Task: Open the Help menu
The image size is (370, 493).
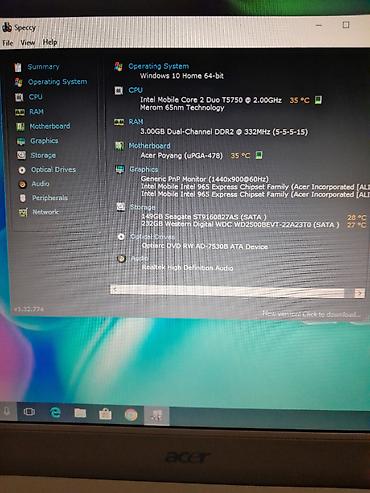Action: (x=50, y=42)
